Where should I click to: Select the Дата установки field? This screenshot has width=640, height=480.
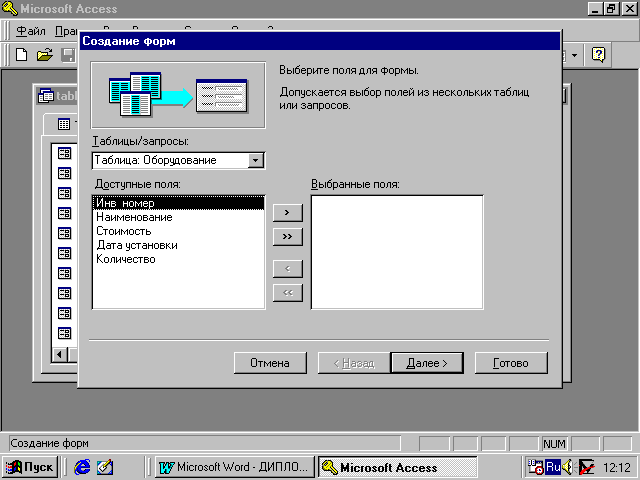tap(137, 245)
